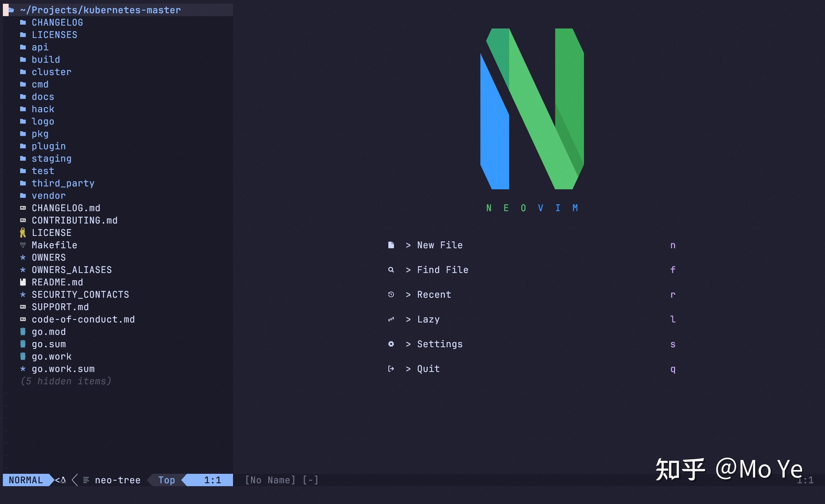Click the Go icon beside go.mod
The image size is (825, 504).
[23, 331]
